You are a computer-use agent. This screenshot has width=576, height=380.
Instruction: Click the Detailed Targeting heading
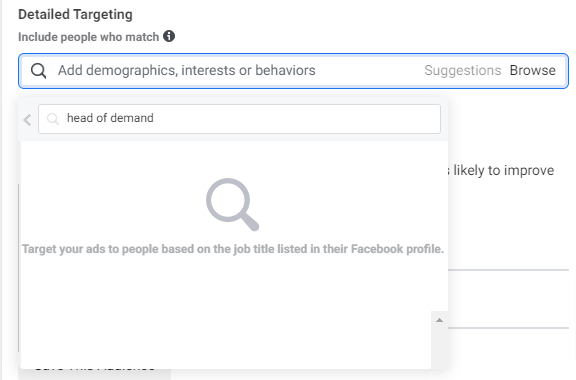click(x=75, y=14)
